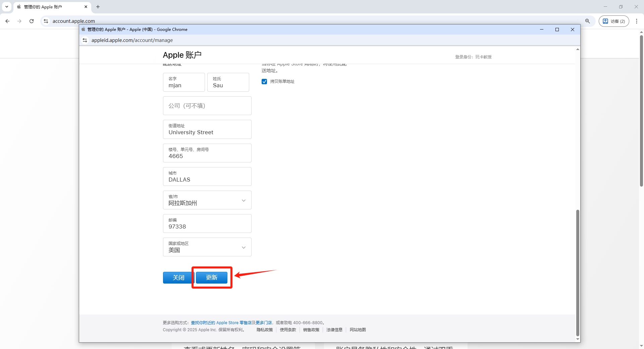Click the 姓氏 field containing Sau
This screenshot has width=644, height=349.
[228, 82]
